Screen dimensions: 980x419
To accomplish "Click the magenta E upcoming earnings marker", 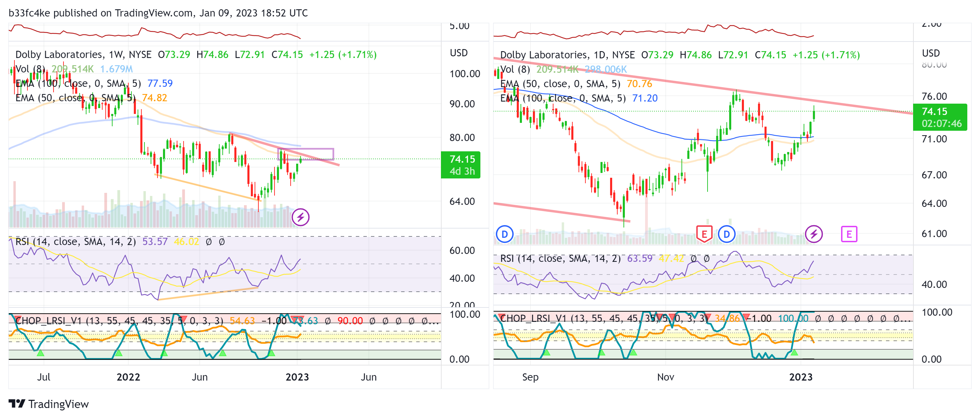I will (849, 234).
